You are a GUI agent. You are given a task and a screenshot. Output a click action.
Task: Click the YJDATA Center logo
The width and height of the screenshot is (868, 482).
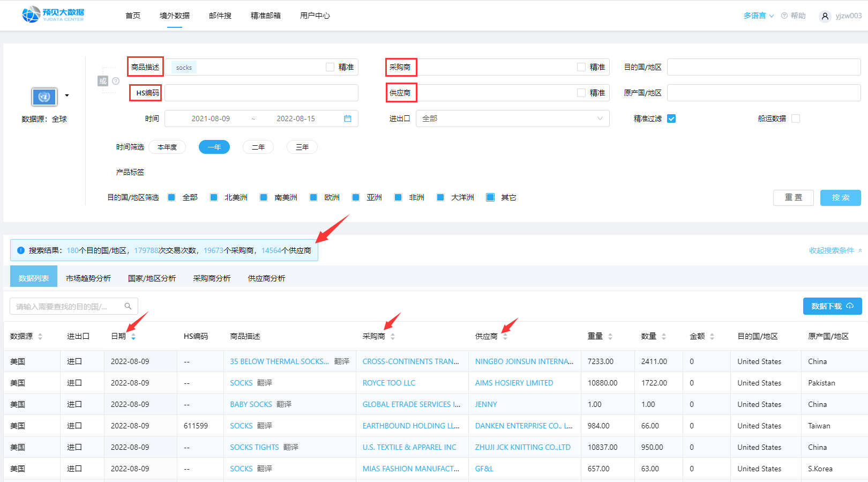[x=53, y=14]
